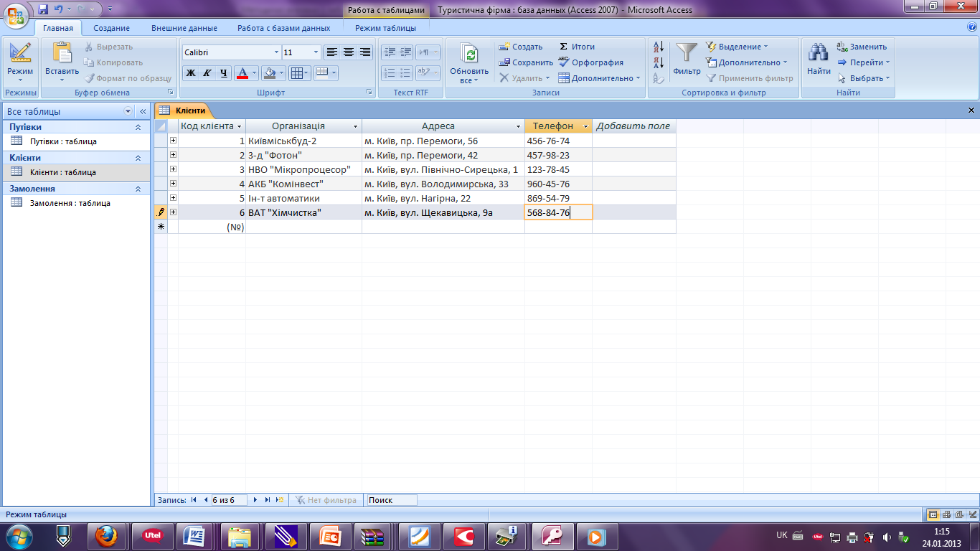Viewport: 980px width, 551px height.
Task: Open the Режим view switcher
Action: click(20, 62)
